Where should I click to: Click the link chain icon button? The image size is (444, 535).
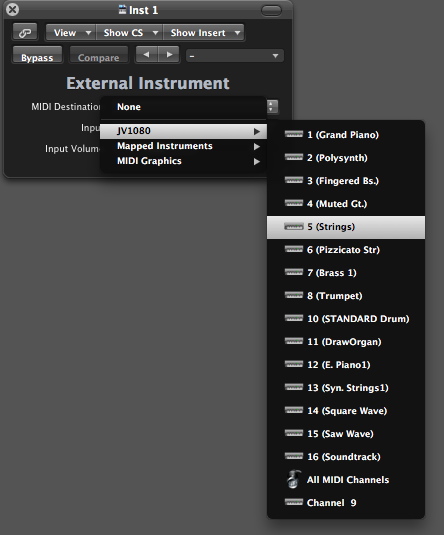(x=25, y=32)
